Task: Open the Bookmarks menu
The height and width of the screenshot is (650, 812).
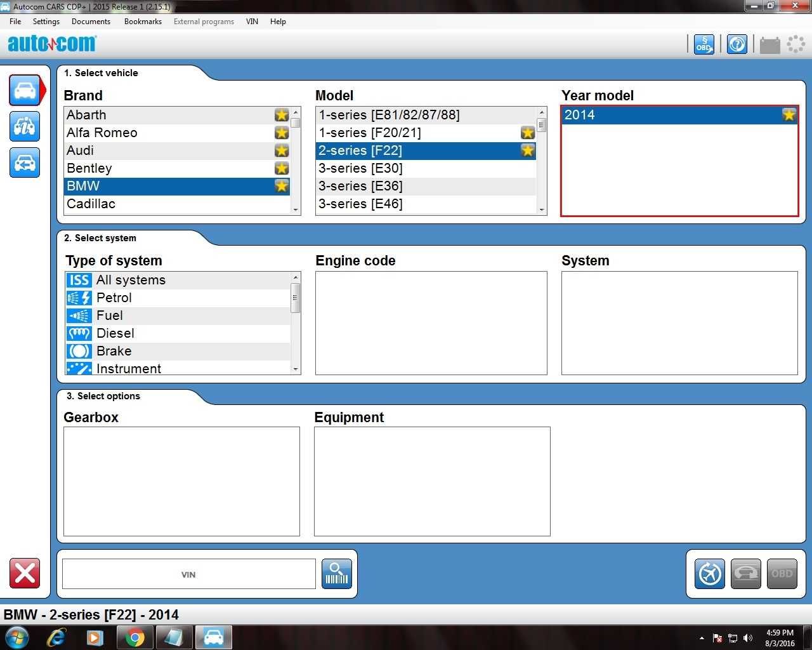Action: 143,22
